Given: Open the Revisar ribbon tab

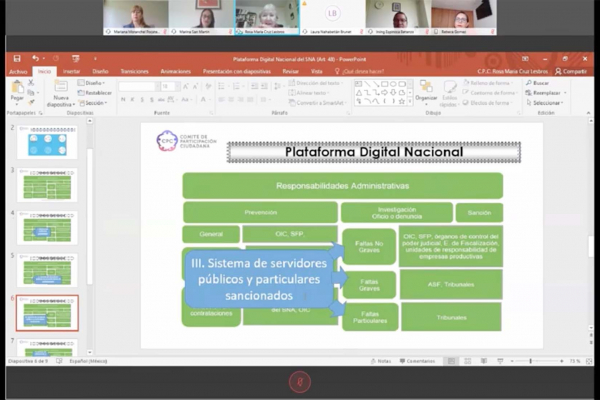Looking at the screenshot, I should 290,72.
